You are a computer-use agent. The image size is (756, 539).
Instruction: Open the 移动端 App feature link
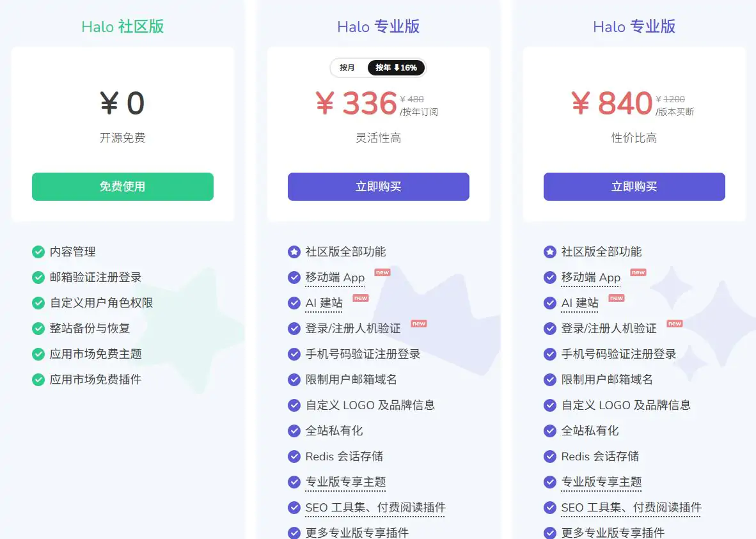coord(334,277)
